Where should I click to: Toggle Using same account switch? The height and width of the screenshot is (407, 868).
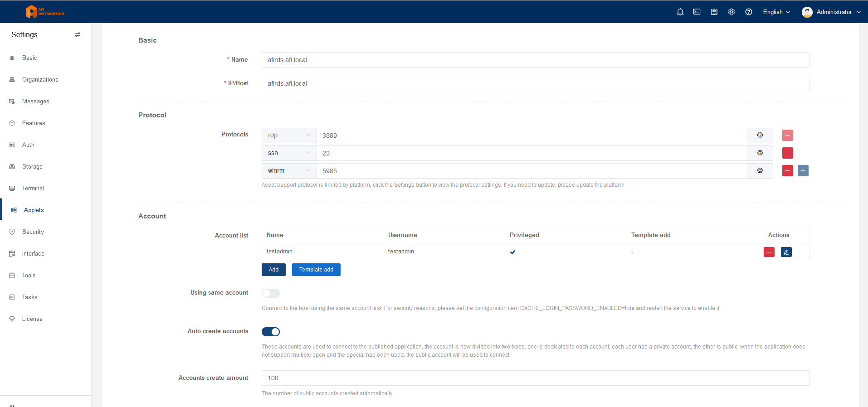[271, 293]
